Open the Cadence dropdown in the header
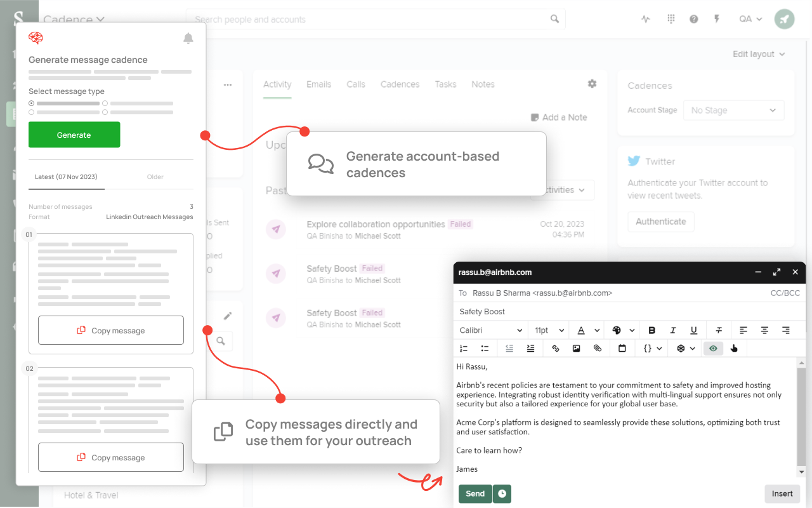Viewport: 812px width, 508px height. (74, 19)
